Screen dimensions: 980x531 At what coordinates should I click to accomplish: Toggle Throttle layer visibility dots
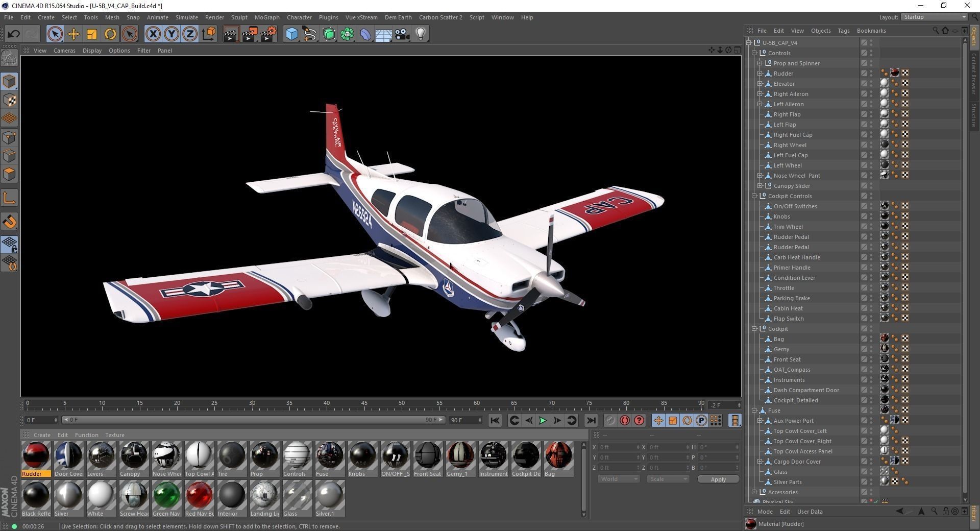click(871, 288)
